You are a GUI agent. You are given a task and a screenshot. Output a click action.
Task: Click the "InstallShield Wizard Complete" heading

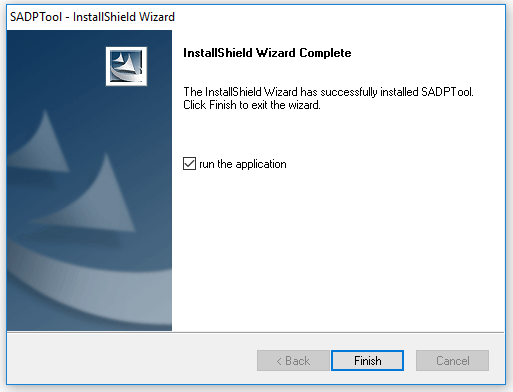tap(267, 53)
